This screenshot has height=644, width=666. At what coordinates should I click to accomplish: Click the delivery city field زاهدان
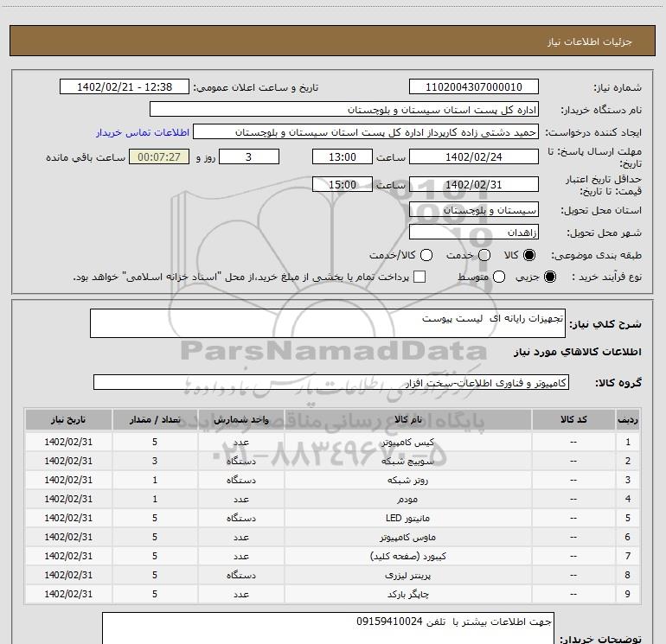474,233
